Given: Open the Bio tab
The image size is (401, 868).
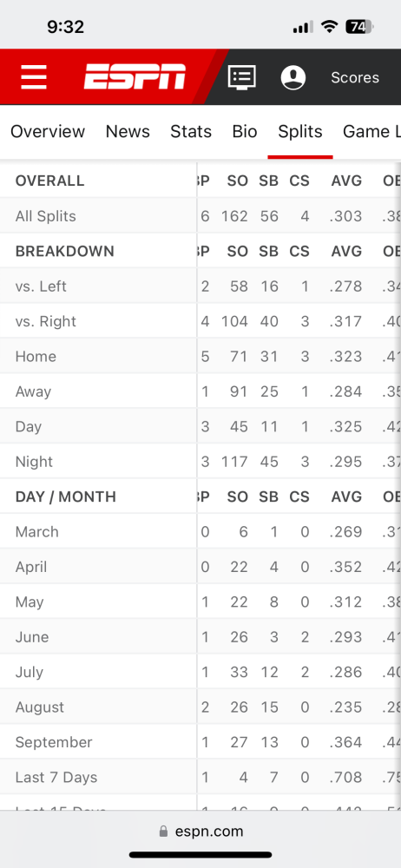Looking at the screenshot, I should coord(245,132).
